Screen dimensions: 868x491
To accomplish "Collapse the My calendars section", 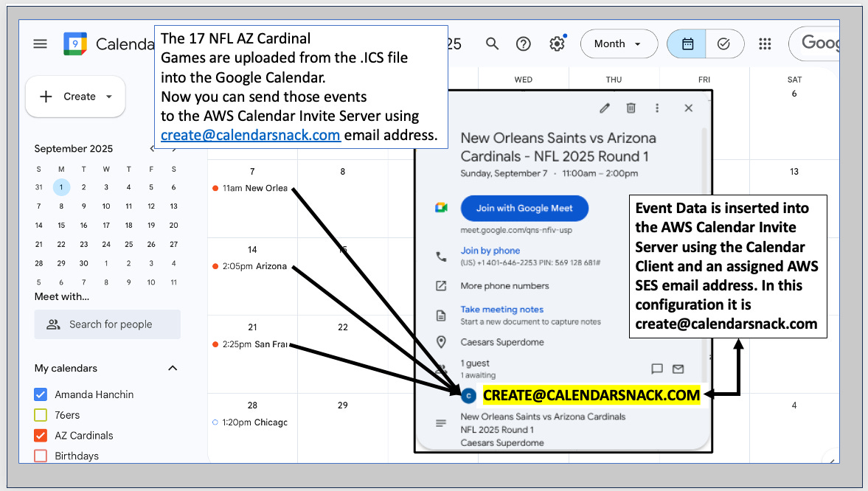I will pos(173,368).
